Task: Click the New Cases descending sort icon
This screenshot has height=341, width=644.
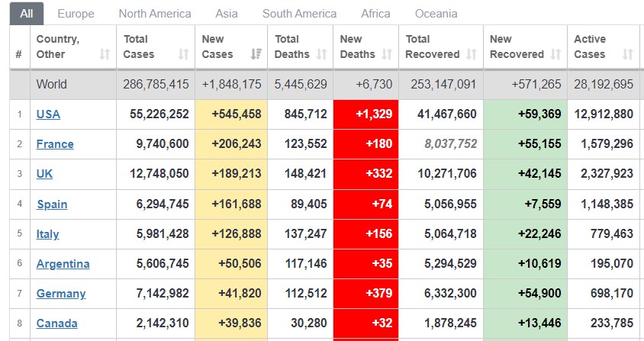Action: (x=257, y=54)
